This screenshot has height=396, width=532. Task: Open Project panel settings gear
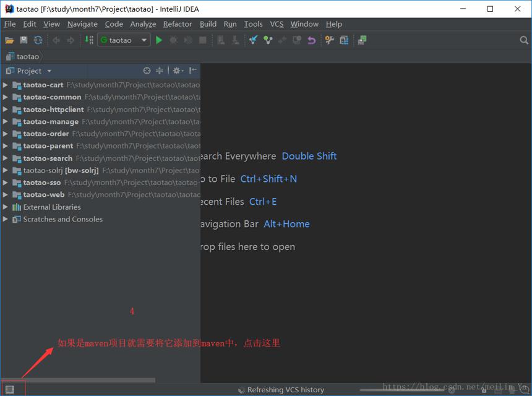point(178,71)
